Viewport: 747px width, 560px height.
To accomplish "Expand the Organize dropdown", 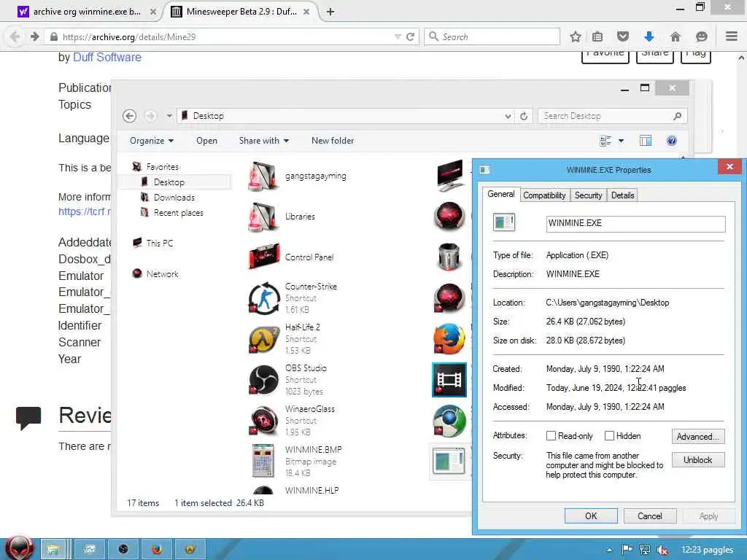I will pos(152,141).
